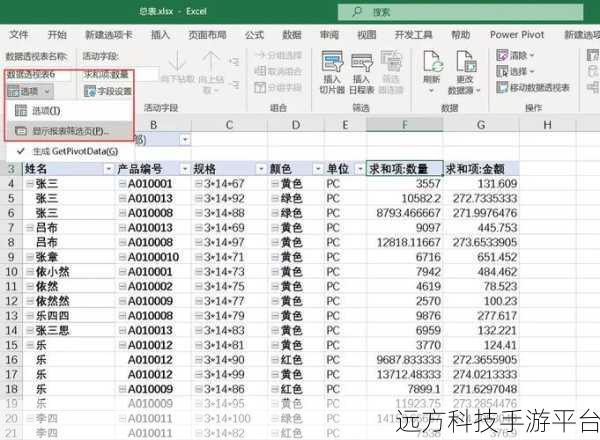Screen dimensions: 600x440
Task: Collapse the 张章 group in row 9
Action: pos(29,257)
